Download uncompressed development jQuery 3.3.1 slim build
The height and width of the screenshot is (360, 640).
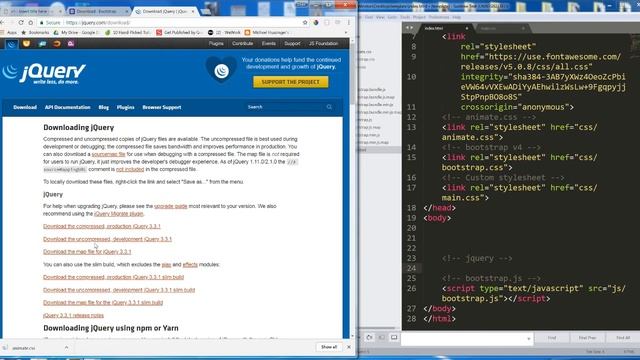click(119, 290)
